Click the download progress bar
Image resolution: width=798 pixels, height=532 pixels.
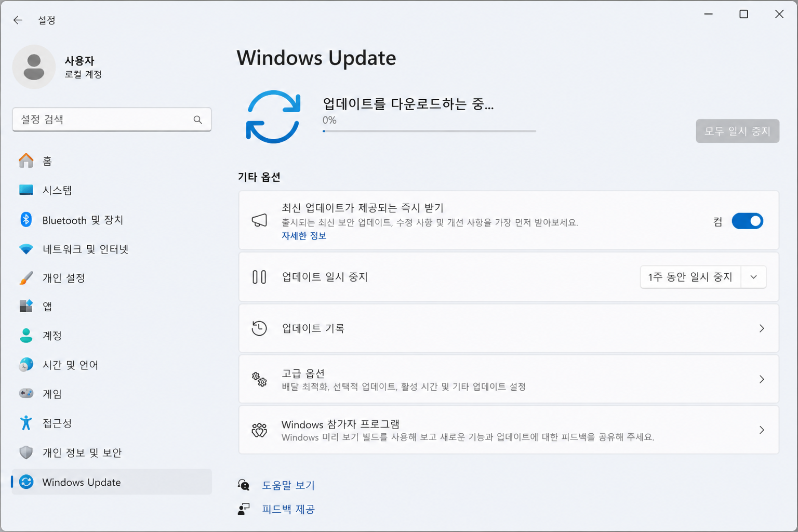(x=429, y=131)
